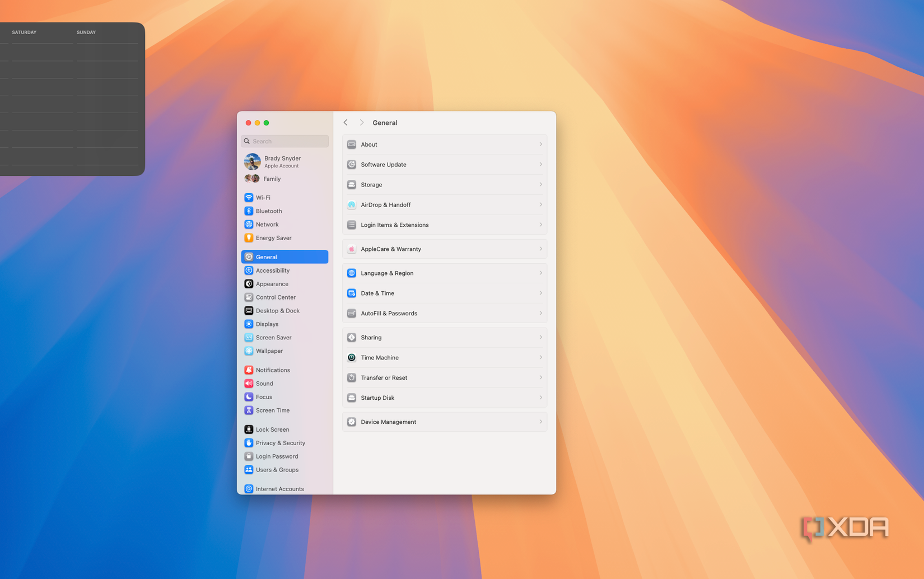The height and width of the screenshot is (579, 924).
Task: Open AutoFill & Passwords settings
Action: coord(445,314)
